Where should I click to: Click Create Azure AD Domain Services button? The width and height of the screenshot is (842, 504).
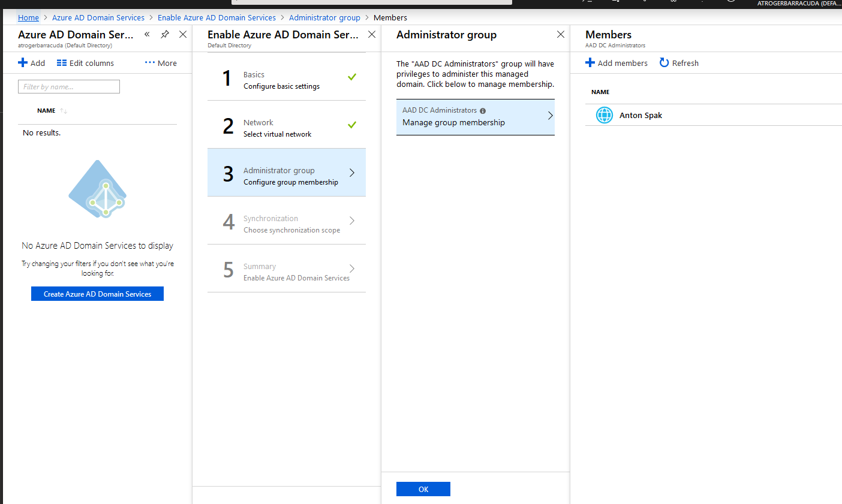[x=97, y=294]
